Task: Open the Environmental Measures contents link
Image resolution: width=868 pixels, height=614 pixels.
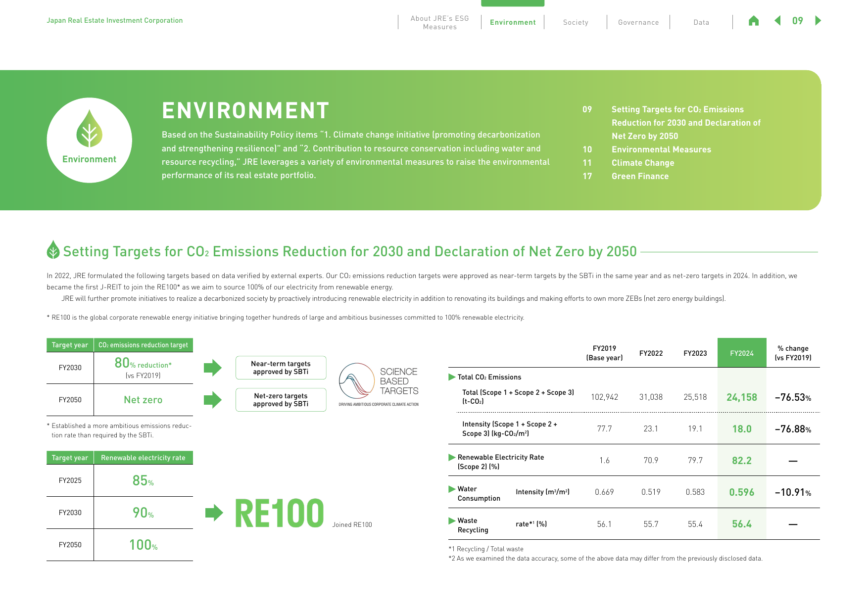Action: click(x=661, y=149)
